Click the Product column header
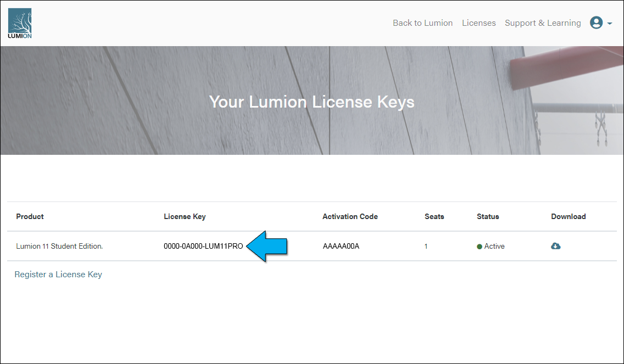 [30, 217]
